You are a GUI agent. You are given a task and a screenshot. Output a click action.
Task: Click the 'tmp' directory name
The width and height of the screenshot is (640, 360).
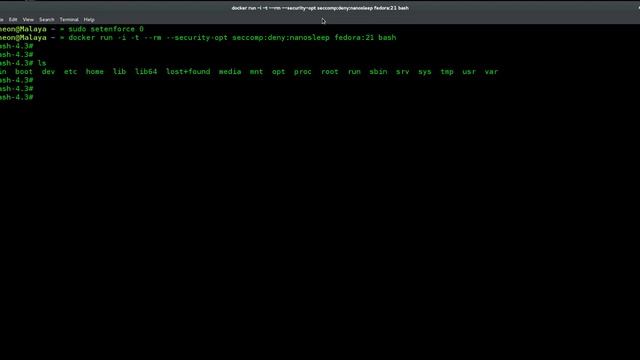click(447, 71)
